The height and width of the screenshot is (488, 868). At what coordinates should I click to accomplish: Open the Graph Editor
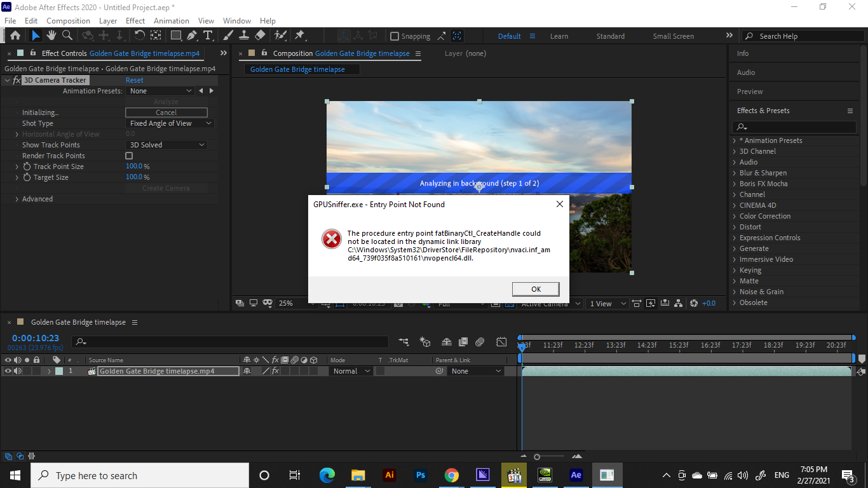point(501,342)
